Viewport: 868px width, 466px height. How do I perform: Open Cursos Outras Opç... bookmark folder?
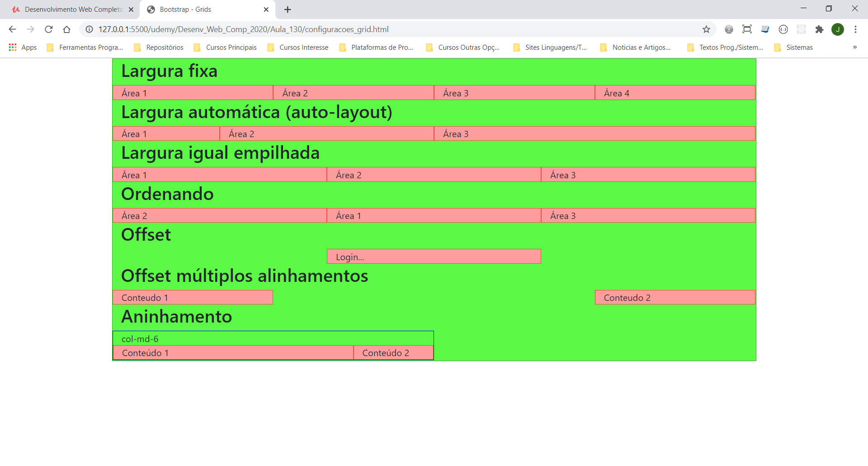[x=463, y=48]
